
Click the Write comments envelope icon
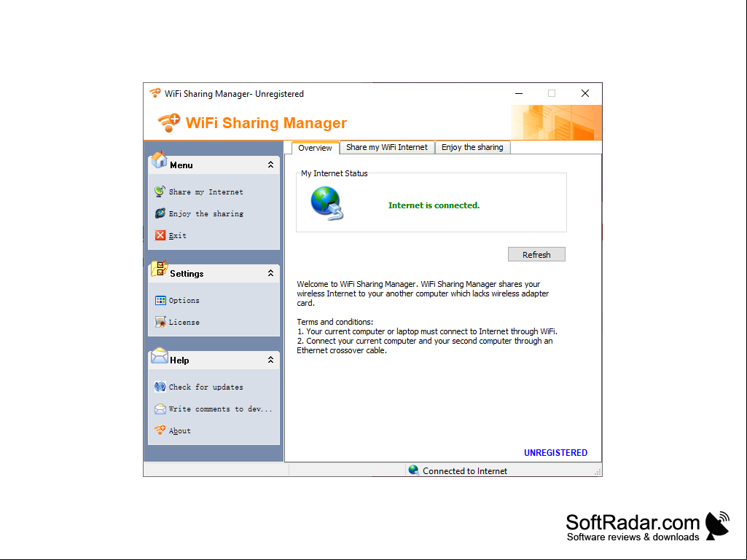160,409
